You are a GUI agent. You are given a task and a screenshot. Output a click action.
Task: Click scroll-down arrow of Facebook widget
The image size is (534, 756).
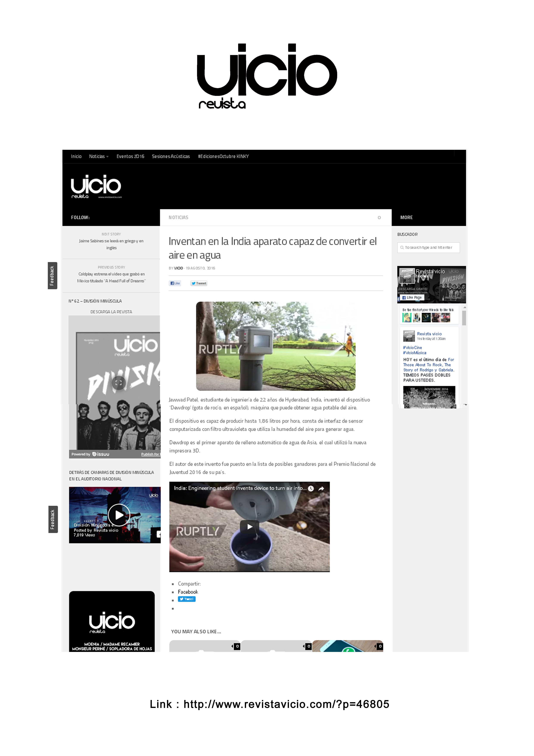[x=465, y=405]
